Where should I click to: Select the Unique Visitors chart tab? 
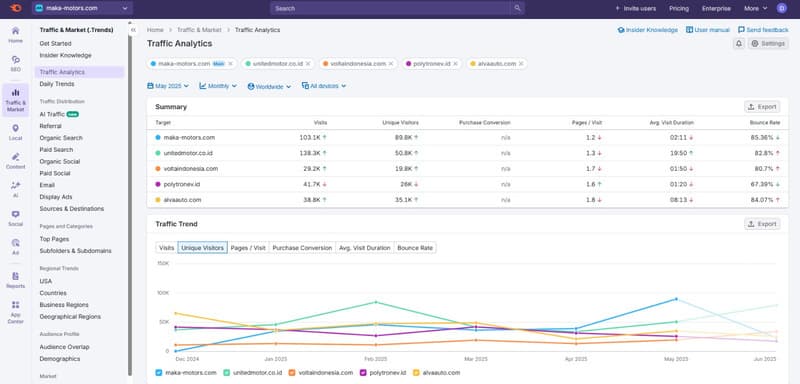point(203,248)
